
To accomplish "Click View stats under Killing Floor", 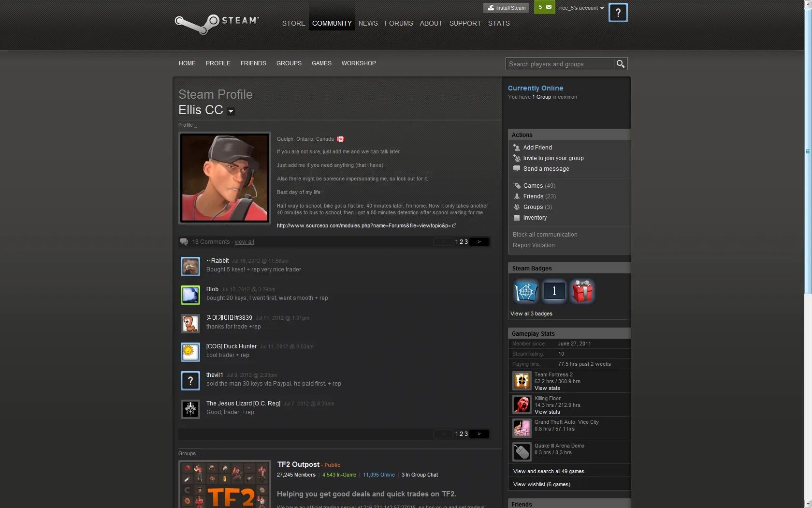I will tap(547, 412).
